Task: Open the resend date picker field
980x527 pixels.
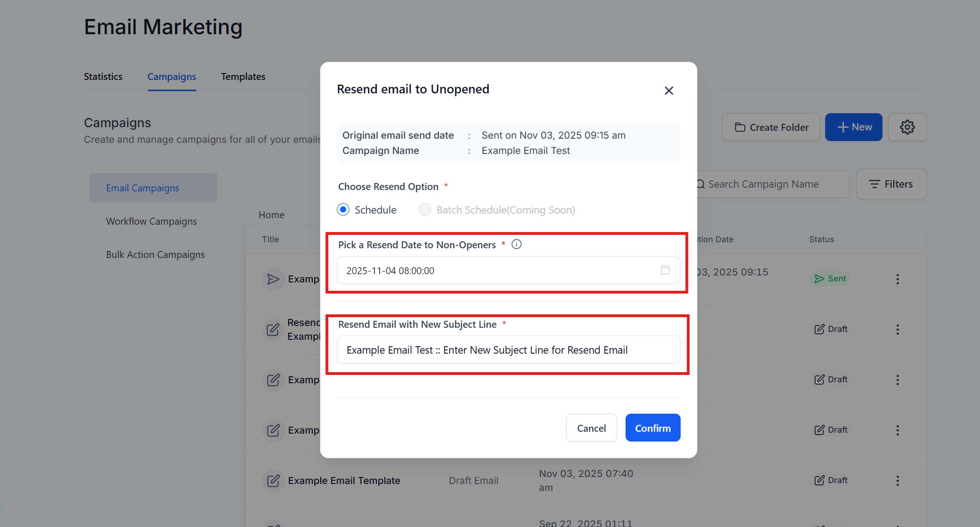Action: 499,270
